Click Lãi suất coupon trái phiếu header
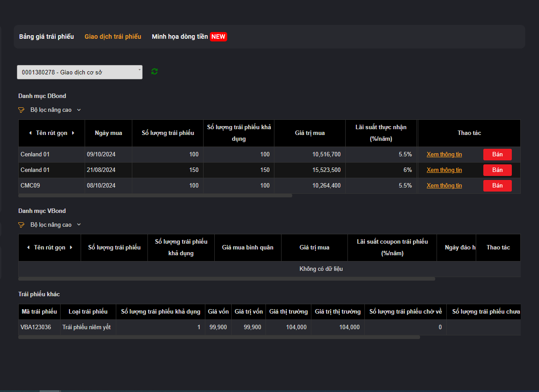This screenshot has width=539, height=392. point(392,248)
